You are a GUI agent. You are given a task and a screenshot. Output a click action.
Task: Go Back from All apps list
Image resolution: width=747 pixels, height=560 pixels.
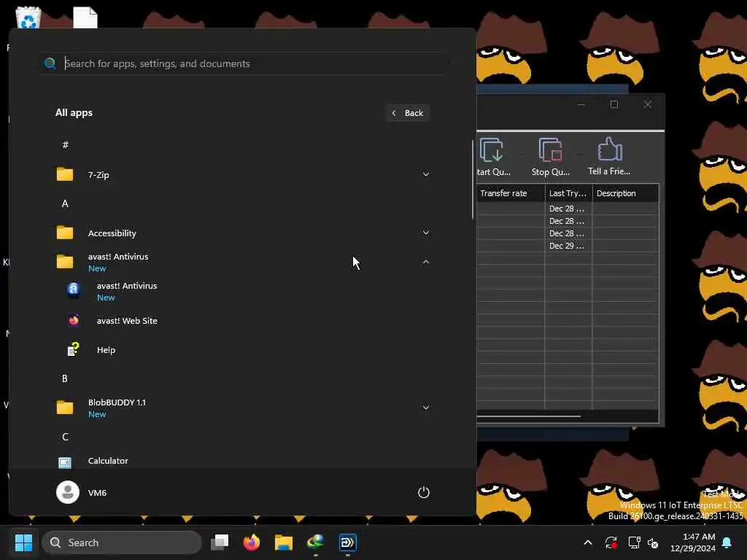click(x=408, y=113)
